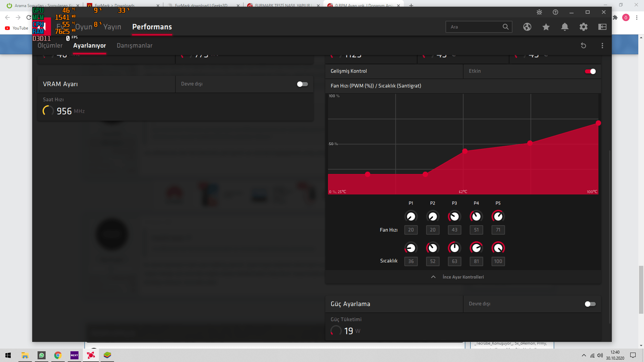Click the P5 Sıcaklık value box

point(498,261)
